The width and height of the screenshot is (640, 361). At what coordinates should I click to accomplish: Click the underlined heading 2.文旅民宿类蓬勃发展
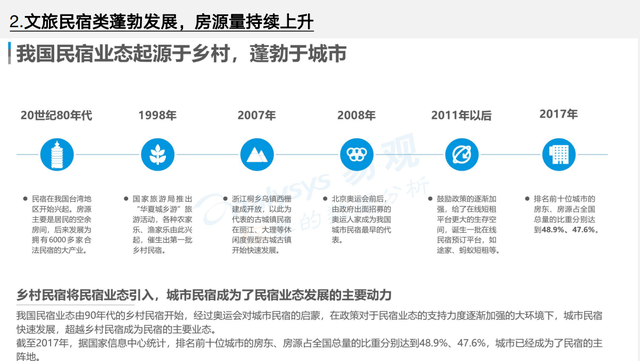(x=162, y=22)
